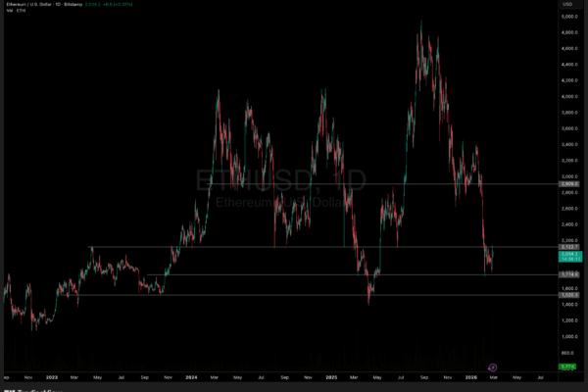Viewport: 588px width, 392px height.
Task: Click the 2026 label on time axis
Action: click(471, 377)
